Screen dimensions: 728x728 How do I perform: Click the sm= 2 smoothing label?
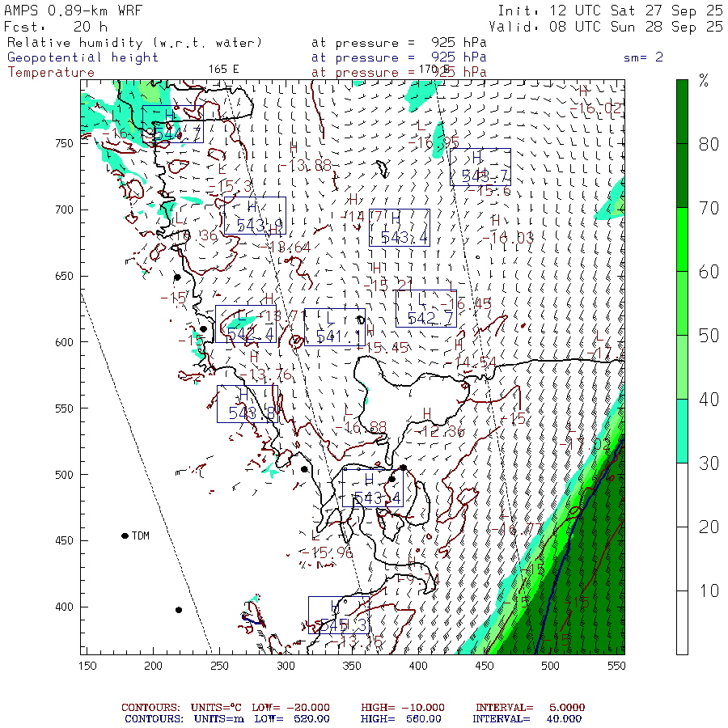[x=643, y=57]
